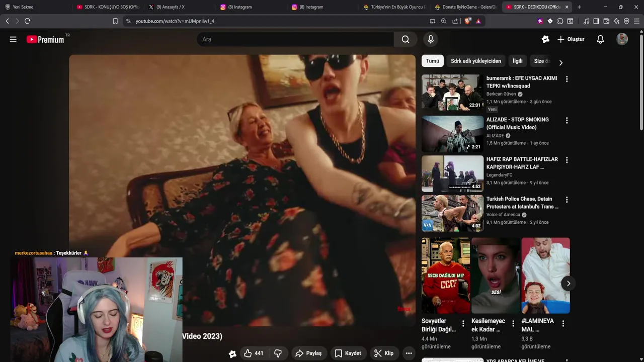
Task: Open Brave Shields lion icon
Action: point(468,21)
